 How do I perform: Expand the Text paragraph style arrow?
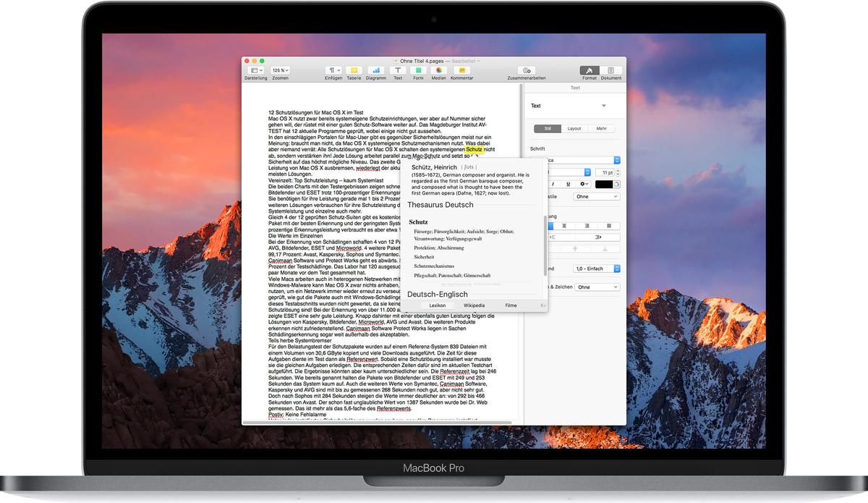pos(604,106)
